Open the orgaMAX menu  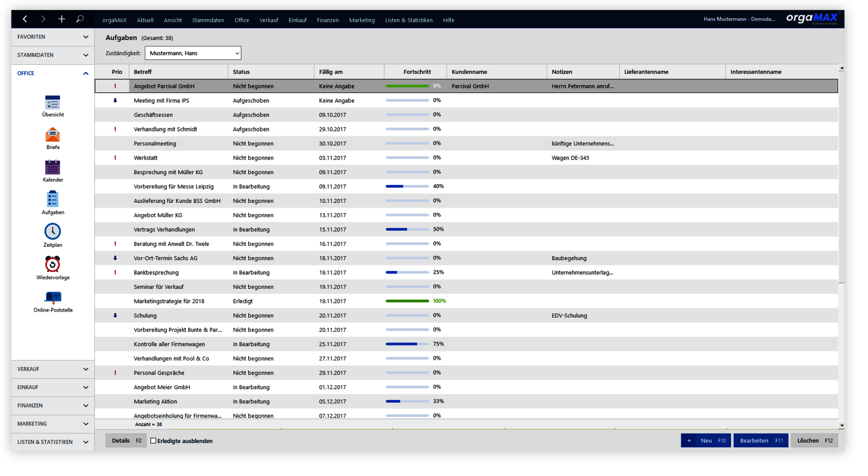coord(114,20)
